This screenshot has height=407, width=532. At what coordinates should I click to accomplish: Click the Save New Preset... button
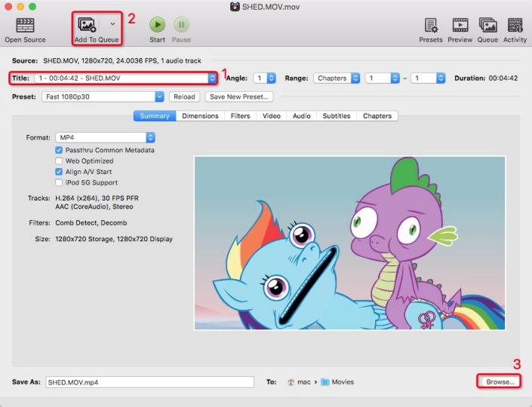click(x=238, y=96)
